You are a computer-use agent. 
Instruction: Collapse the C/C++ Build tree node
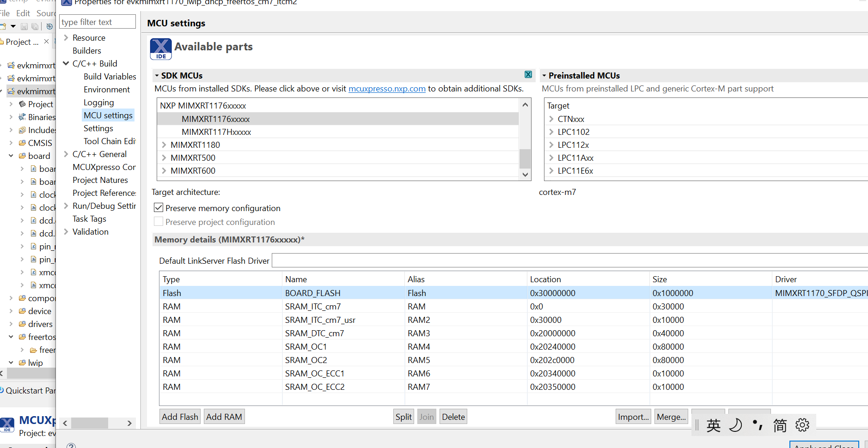click(x=66, y=63)
